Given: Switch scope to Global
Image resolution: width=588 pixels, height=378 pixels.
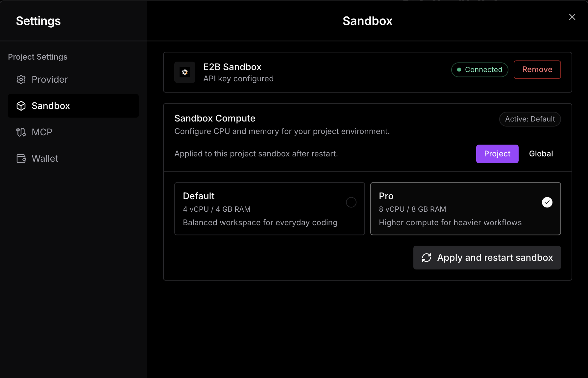Looking at the screenshot, I should 541,154.
